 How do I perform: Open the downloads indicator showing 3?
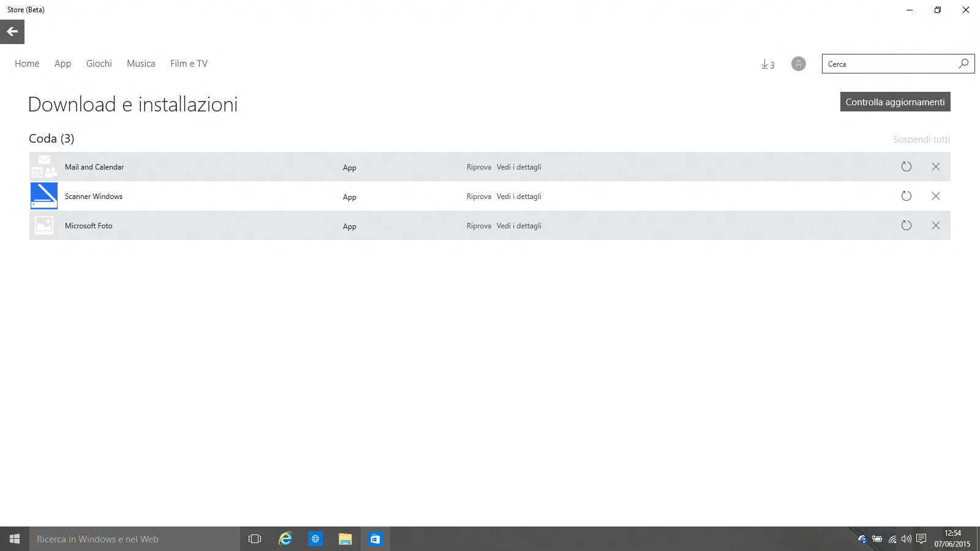pyautogui.click(x=767, y=64)
